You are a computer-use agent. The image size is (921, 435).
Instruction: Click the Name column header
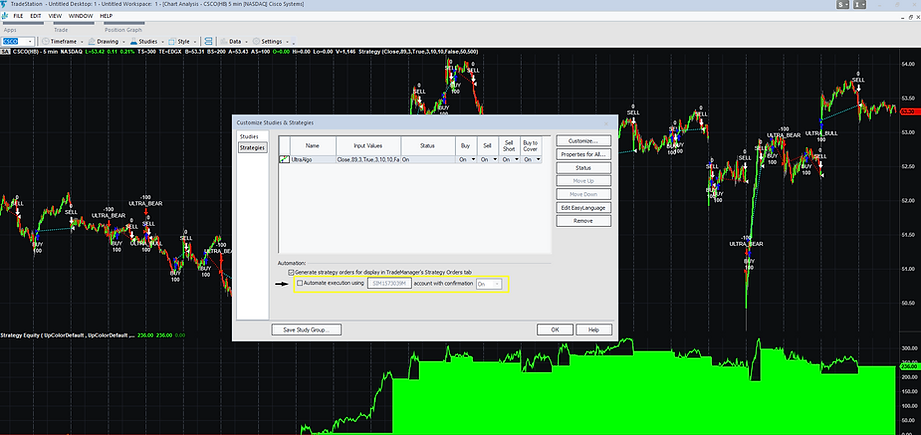click(x=312, y=146)
